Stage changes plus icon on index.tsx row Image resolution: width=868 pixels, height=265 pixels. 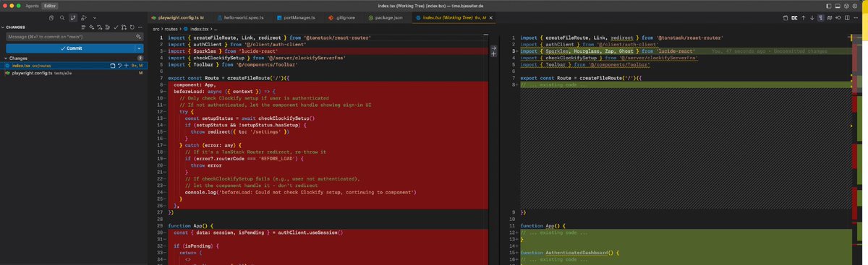(x=127, y=66)
